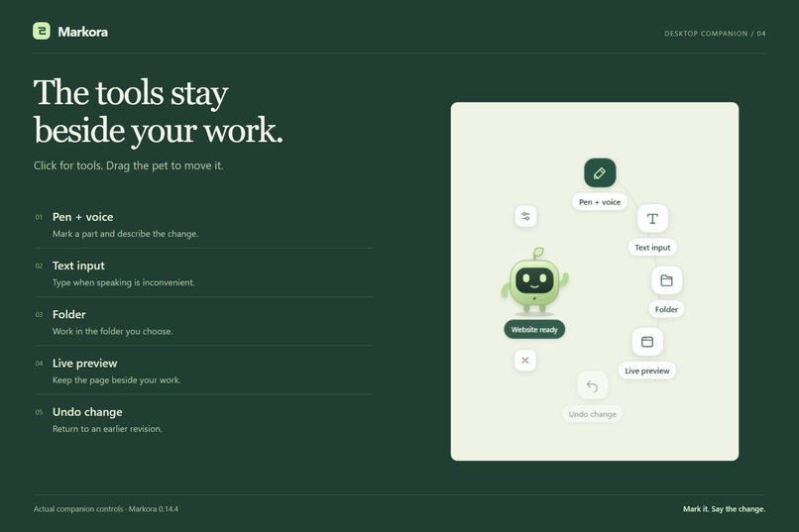Click the list number 04
The image size is (799, 532).
tap(39, 364)
